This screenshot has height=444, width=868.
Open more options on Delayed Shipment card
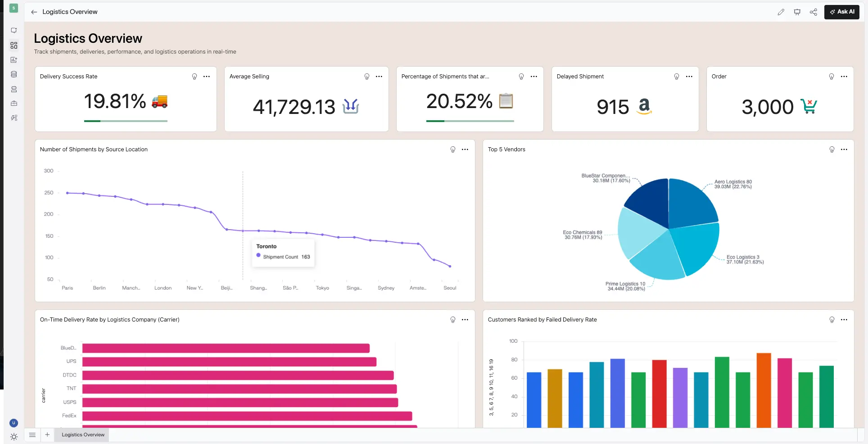[689, 77]
